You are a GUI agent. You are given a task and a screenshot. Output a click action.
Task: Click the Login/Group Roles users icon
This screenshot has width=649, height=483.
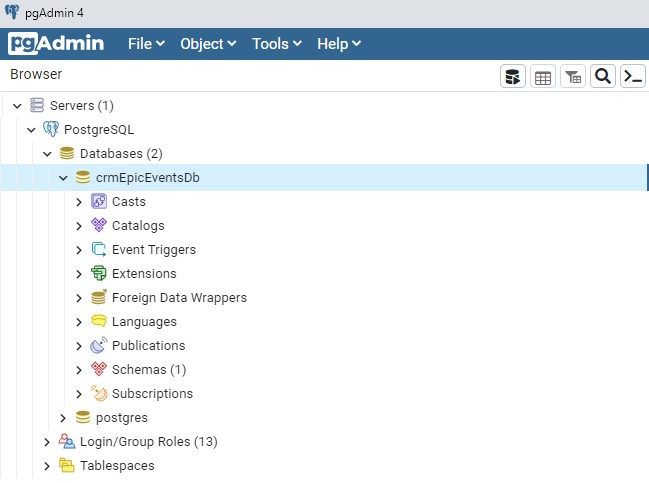pyautogui.click(x=67, y=441)
